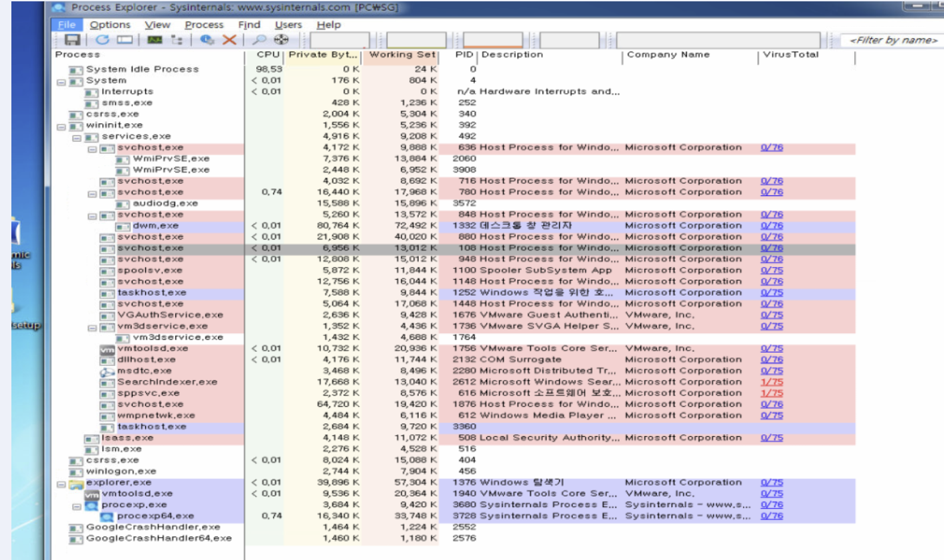Open the File menu

tap(66, 25)
